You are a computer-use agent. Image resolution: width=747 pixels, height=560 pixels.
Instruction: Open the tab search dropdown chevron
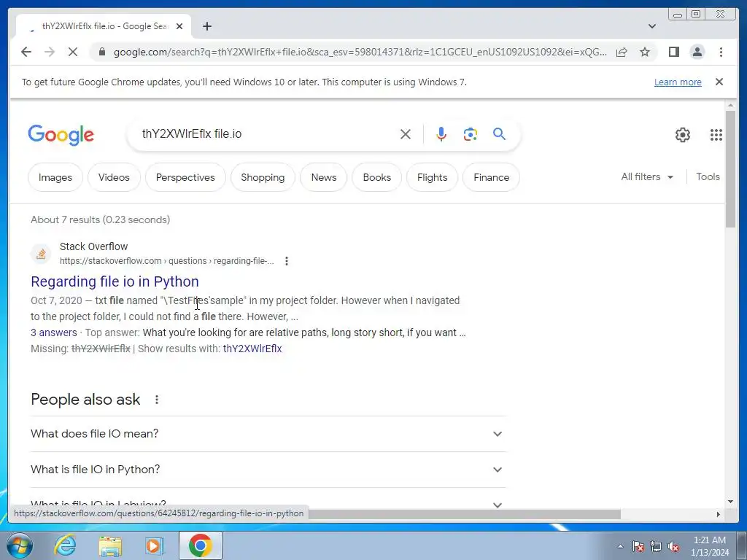tap(652, 26)
